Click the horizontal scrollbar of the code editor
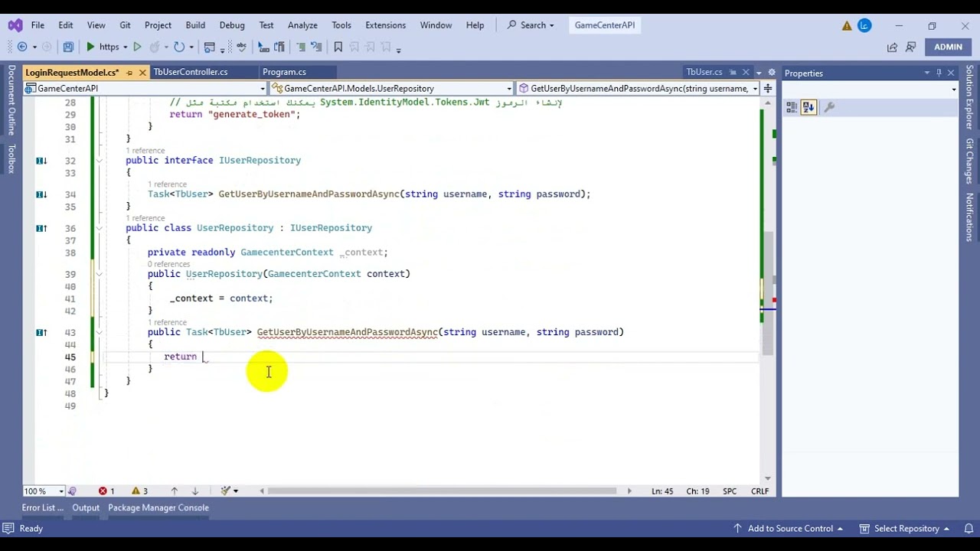Viewport: 980px width, 551px height. [x=442, y=491]
